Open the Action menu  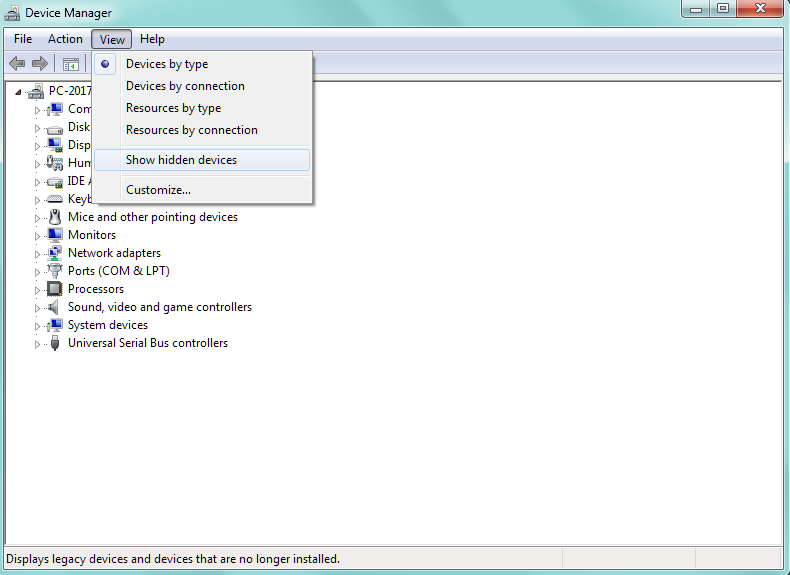click(65, 39)
